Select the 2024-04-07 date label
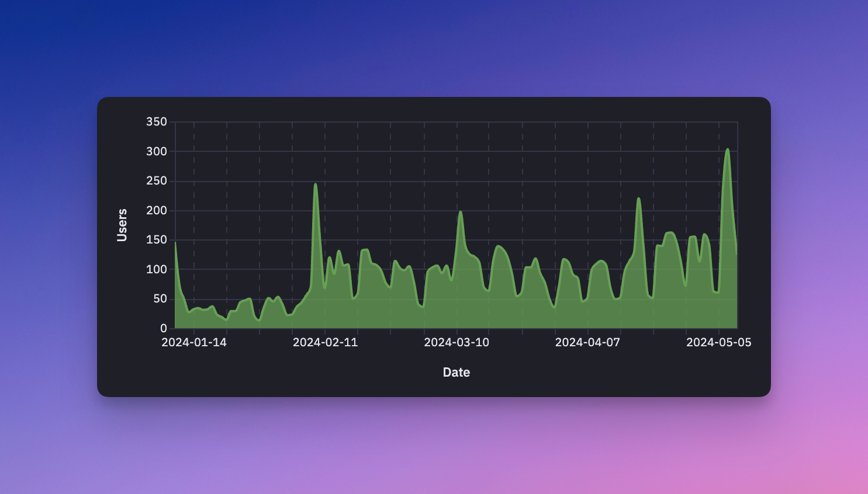This screenshot has height=494, width=868. [x=587, y=343]
